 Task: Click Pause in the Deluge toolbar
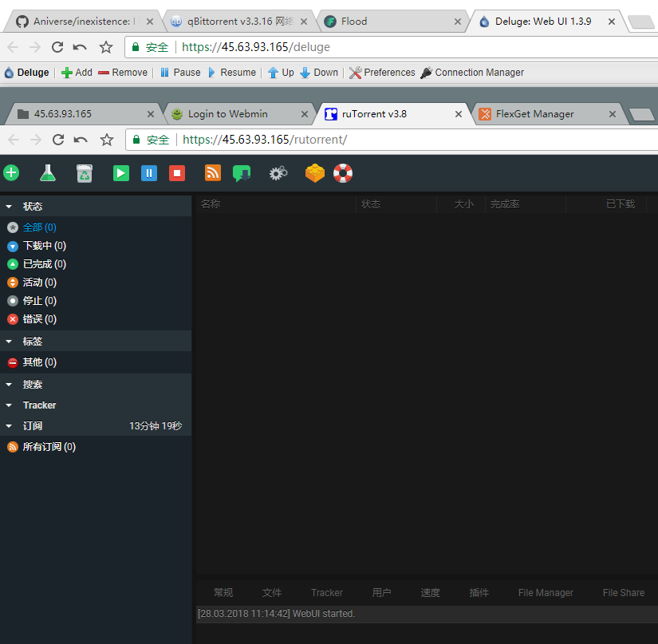pos(181,73)
